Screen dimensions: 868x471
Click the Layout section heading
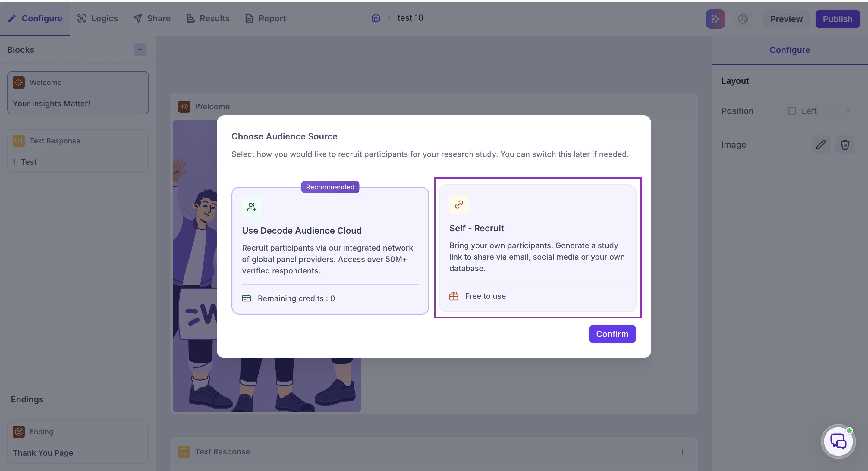point(735,81)
